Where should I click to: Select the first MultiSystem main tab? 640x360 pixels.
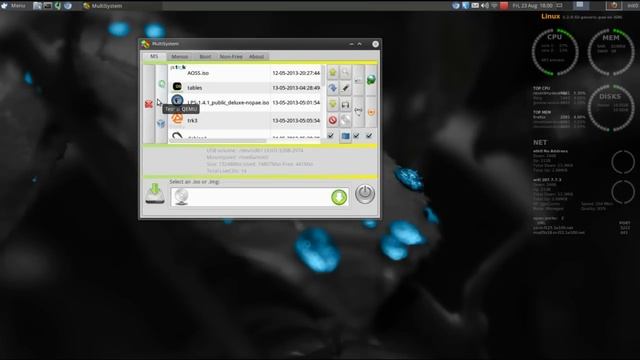coord(154,56)
